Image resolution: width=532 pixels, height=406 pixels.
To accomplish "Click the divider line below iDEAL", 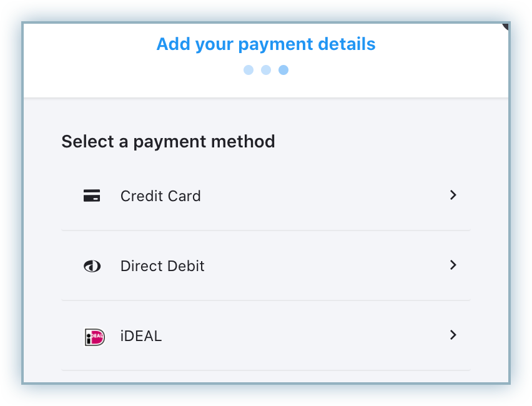I will (x=266, y=370).
